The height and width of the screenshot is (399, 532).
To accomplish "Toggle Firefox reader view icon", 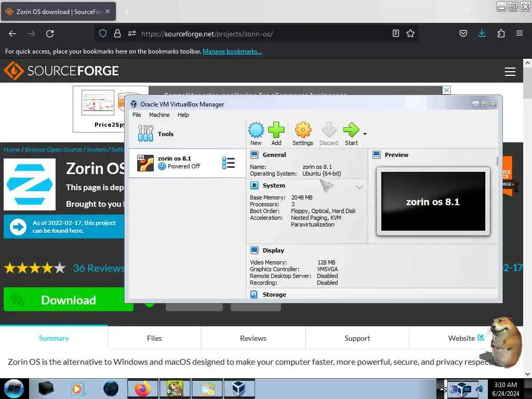I will (x=395, y=33).
